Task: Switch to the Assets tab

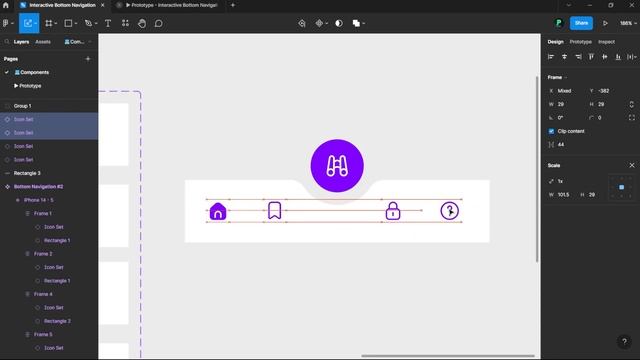Action: 43,42
